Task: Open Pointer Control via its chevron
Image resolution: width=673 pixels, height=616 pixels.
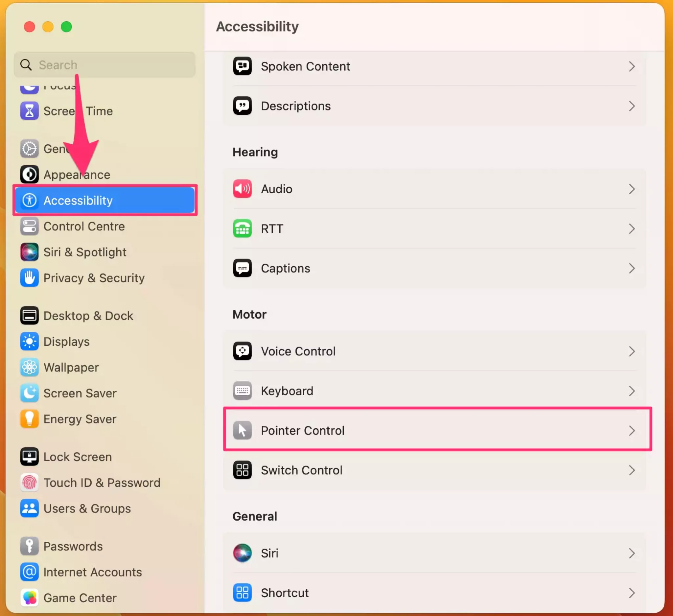Action: click(632, 430)
